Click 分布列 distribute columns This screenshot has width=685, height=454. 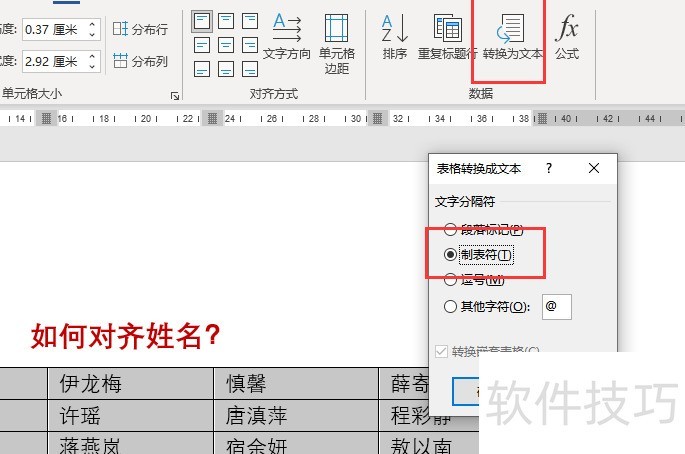pos(140,61)
